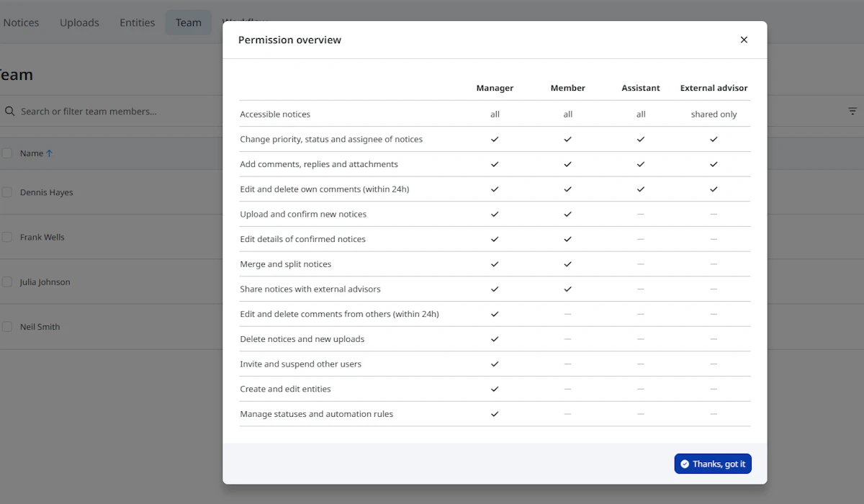This screenshot has width=864, height=504.
Task: Go to the Notices tab
Action: click(x=21, y=22)
